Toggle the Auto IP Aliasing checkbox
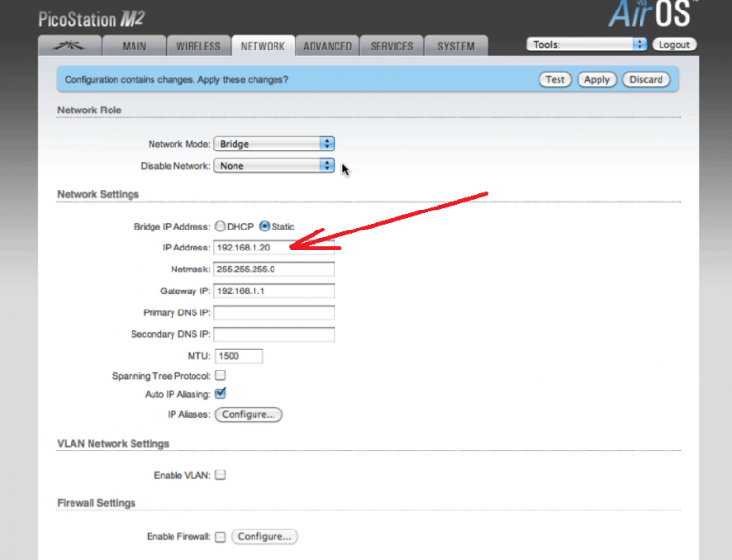Screen dimensions: 732x560 [220, 394]
